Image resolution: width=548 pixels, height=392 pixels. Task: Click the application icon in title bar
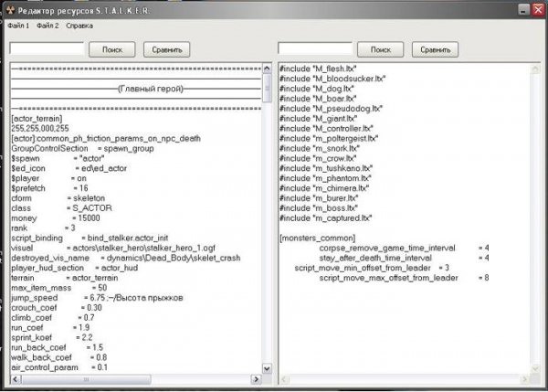point(10,10)
